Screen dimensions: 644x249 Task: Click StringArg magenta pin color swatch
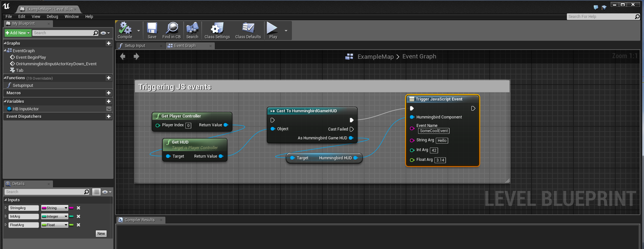pyautogui.click(x=71, y=208)
